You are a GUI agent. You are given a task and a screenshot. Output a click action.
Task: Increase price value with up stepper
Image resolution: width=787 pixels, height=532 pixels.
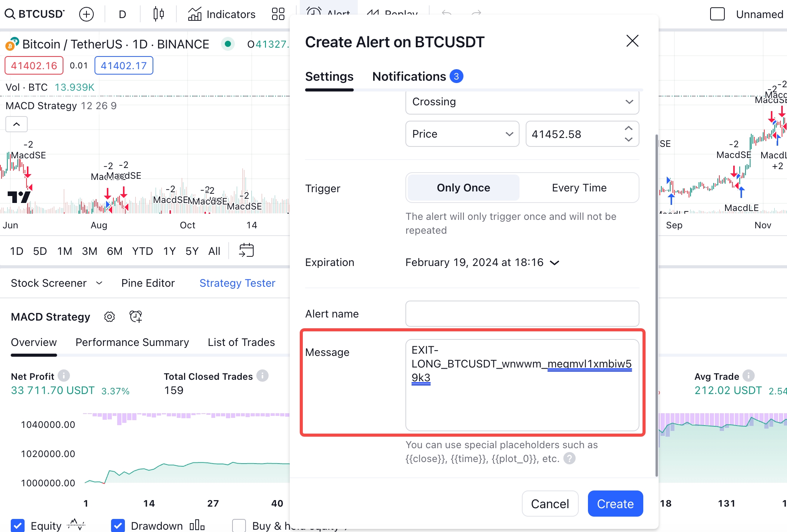coord(629,128)
